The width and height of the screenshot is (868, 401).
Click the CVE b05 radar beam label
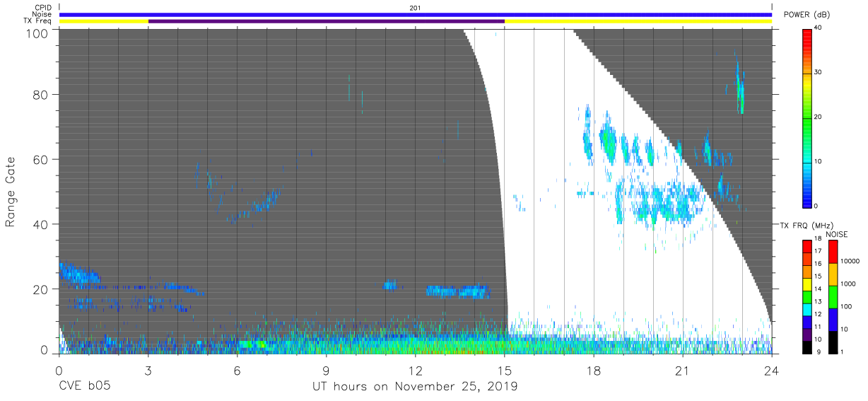tap(83, 387)
